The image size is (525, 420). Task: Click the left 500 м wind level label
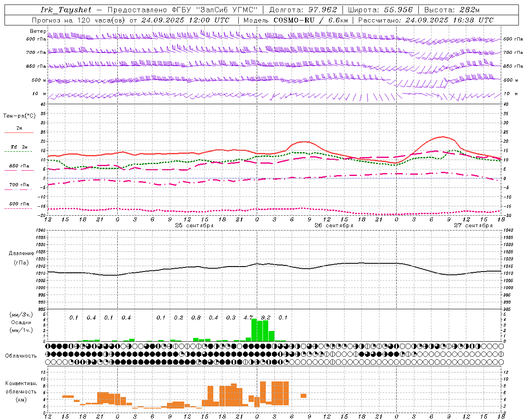[x=39, y=80]
